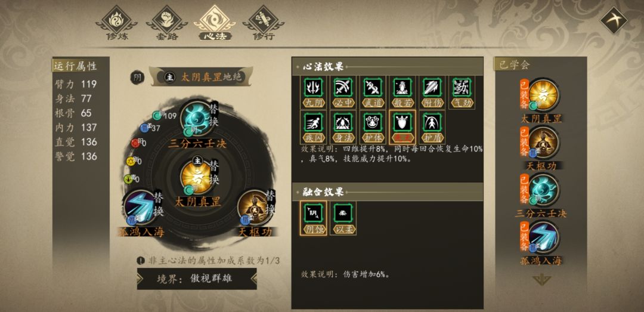
Task: Select 天枢功 in the learned list
Action: click(543, 148)
